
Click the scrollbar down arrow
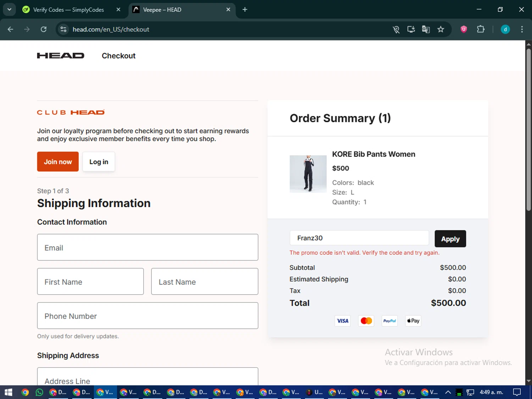click(528, 381)
